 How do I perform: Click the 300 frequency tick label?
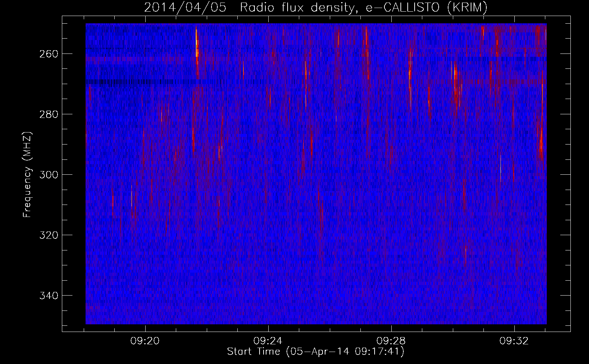point(48,175)
